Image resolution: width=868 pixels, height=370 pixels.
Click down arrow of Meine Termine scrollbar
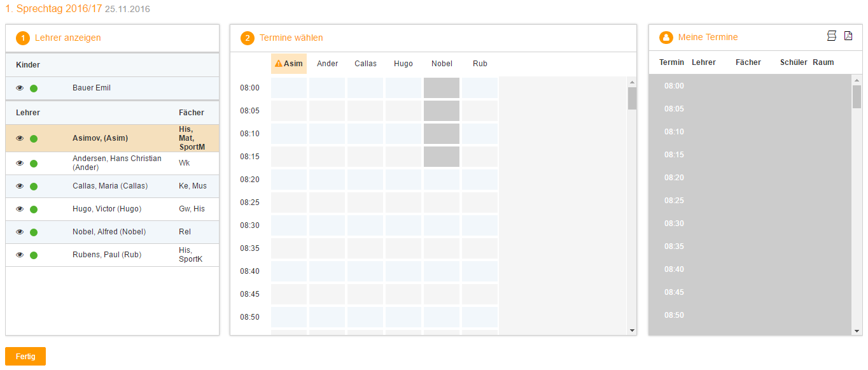tap(857, 331)
